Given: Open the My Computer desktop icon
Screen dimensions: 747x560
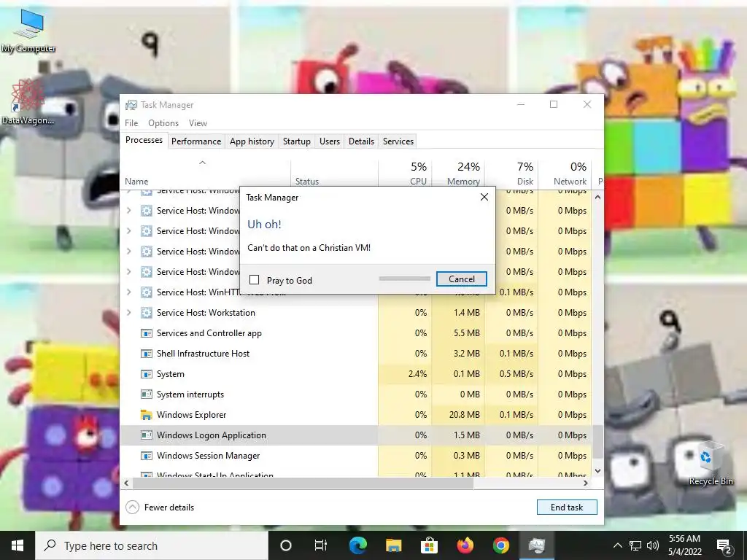Looking at the screenshot, I should point(28,31).
